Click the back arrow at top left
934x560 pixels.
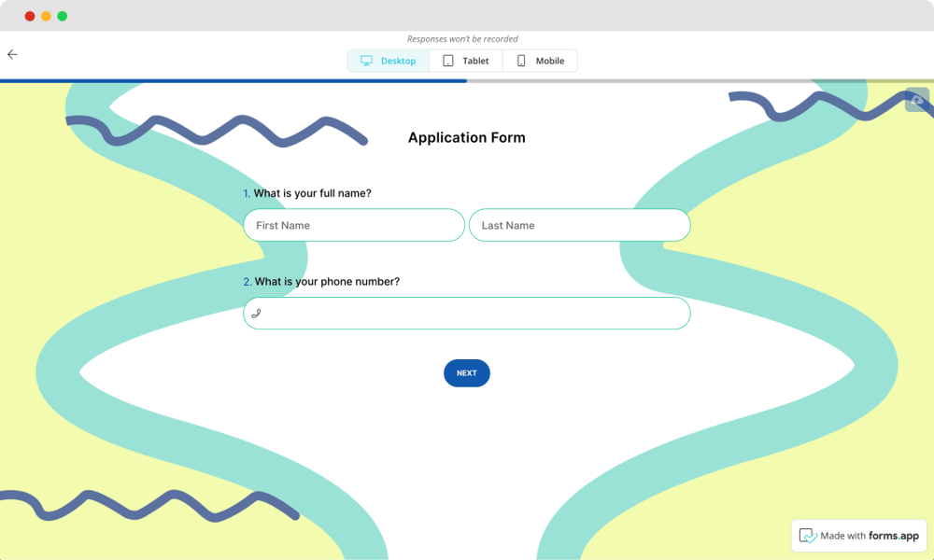[12, 53]
